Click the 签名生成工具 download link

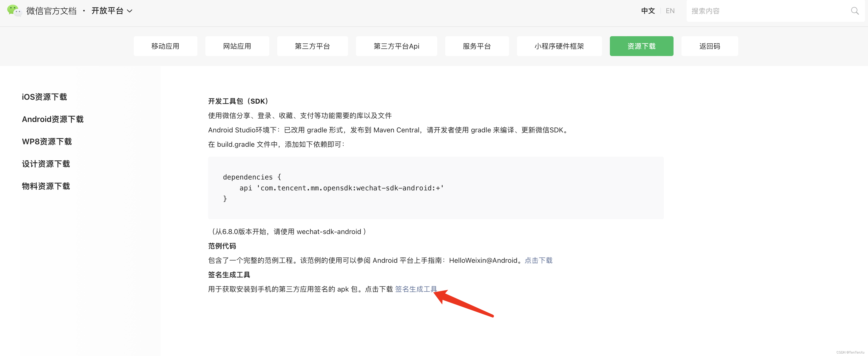coord(416,289)
